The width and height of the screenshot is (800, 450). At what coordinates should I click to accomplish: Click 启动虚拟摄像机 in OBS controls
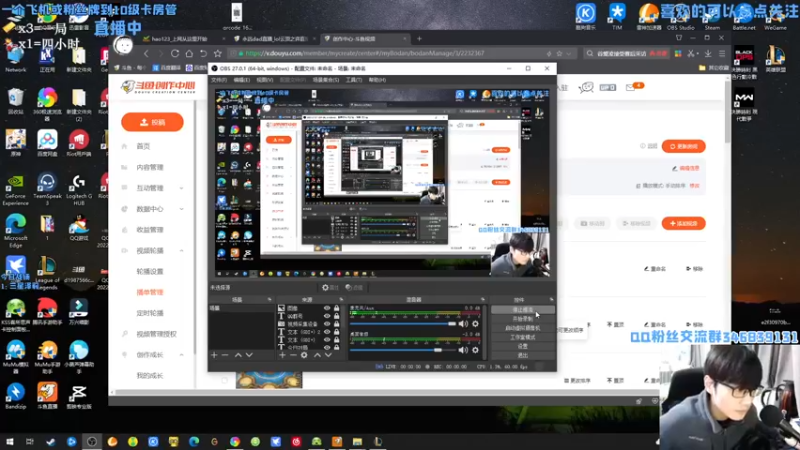click(522, 328)
